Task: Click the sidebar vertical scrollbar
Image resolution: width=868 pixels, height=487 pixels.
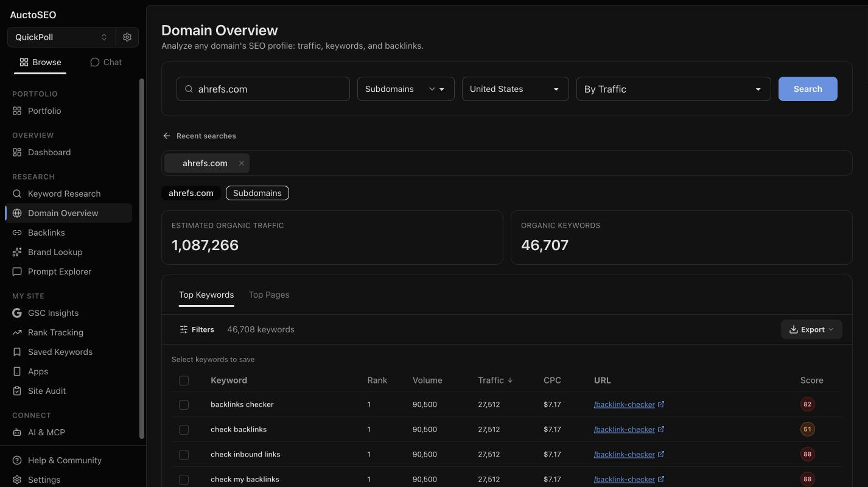Action: click(142, 258)
